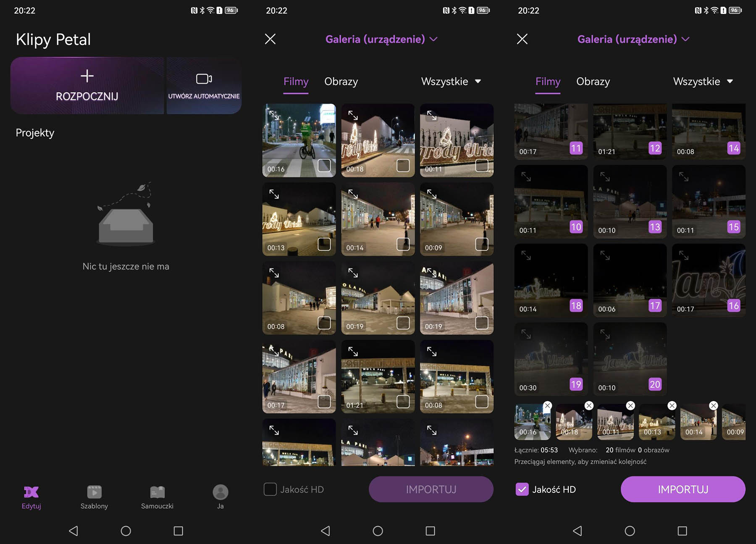The width and height of the screenshot is (756, 544).
Task: Select the Edytuj navigation icon
Action: coord(31,492)
